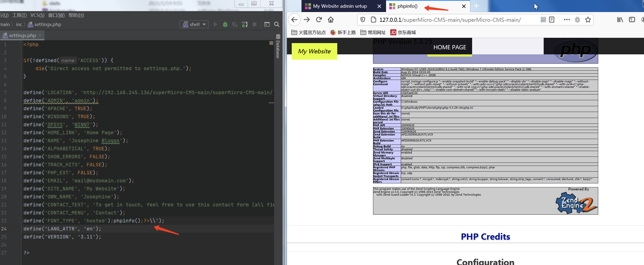Toggle Firefox reader view
644x265 pixels.
pyautogui.click(x=552, y=20)
